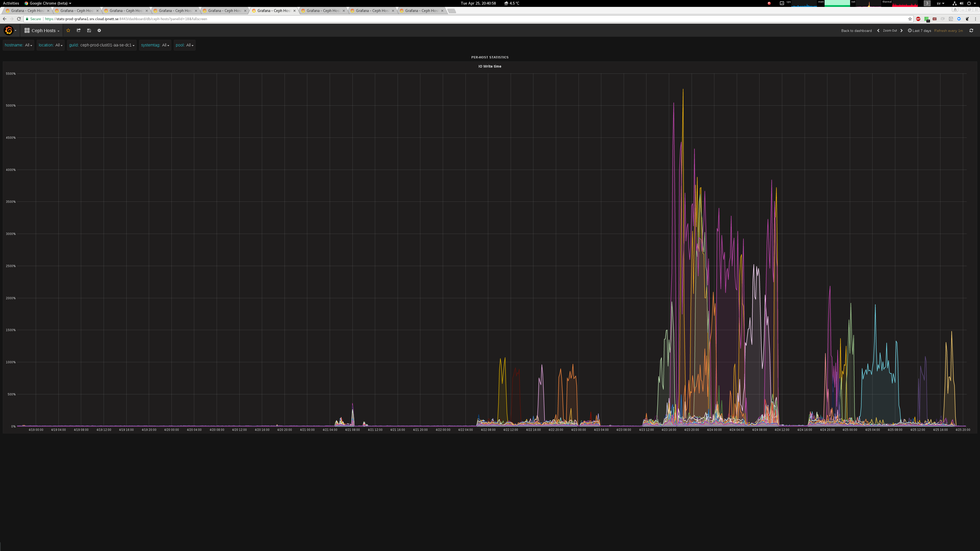
Task: View the Secure lock site info
Action: tap(33, 19)
